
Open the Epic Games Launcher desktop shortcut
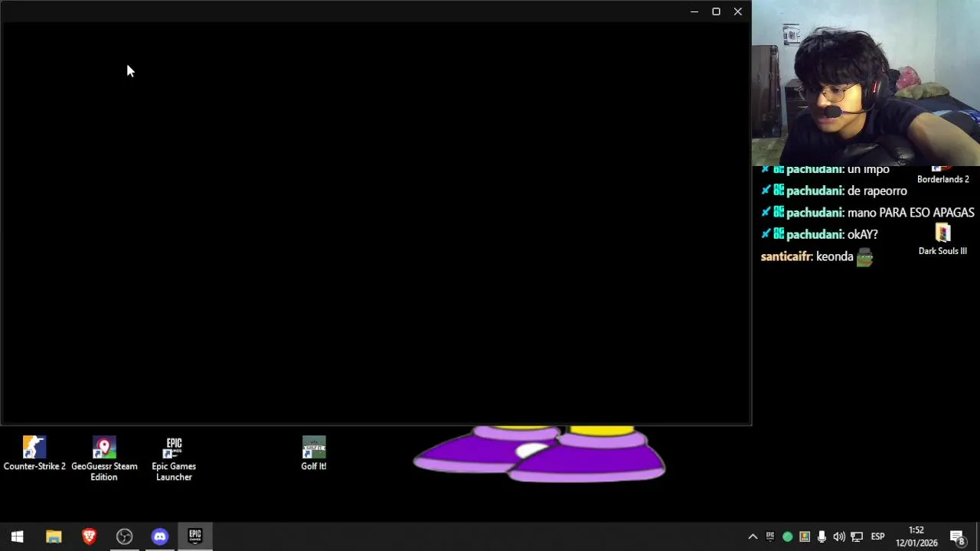pyautogui.click(x=174, y=459)
